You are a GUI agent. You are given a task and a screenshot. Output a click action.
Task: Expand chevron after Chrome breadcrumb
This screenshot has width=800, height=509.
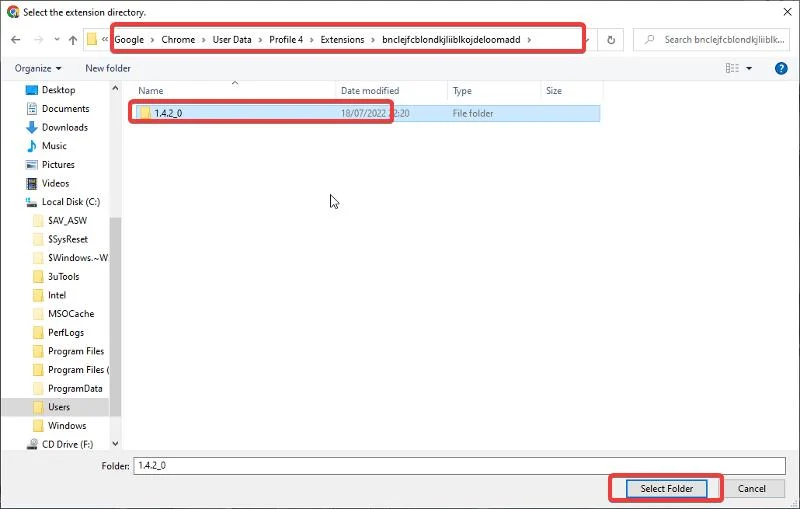[204, 40]
